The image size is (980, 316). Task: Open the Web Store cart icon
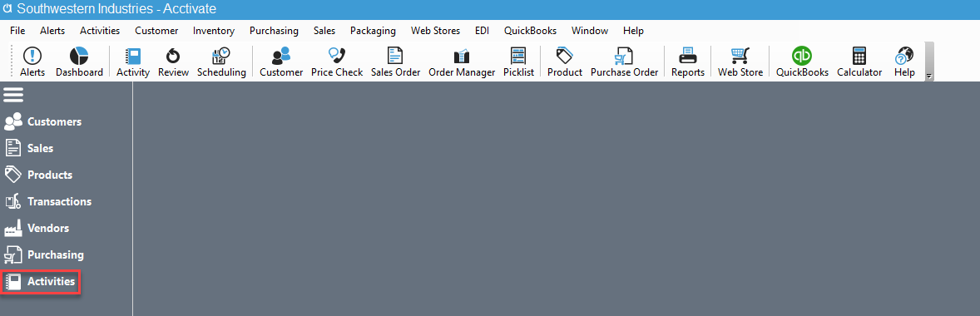tap(740, 62)
